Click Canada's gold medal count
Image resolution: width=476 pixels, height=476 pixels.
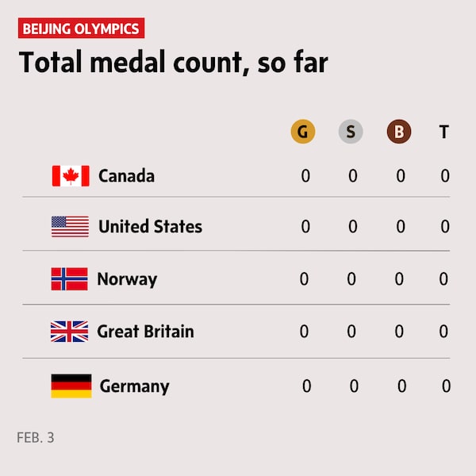[305, 176]
